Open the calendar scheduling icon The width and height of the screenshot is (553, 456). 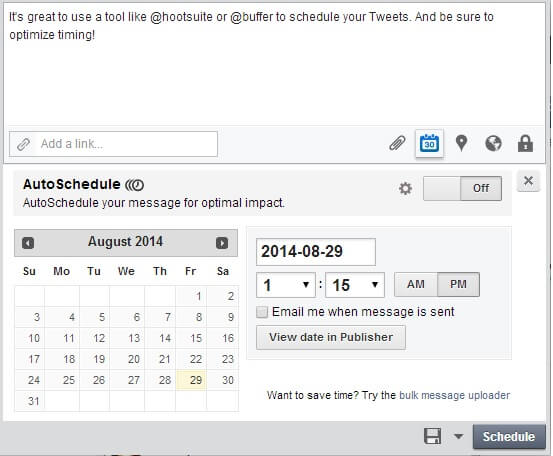[429, 144]
